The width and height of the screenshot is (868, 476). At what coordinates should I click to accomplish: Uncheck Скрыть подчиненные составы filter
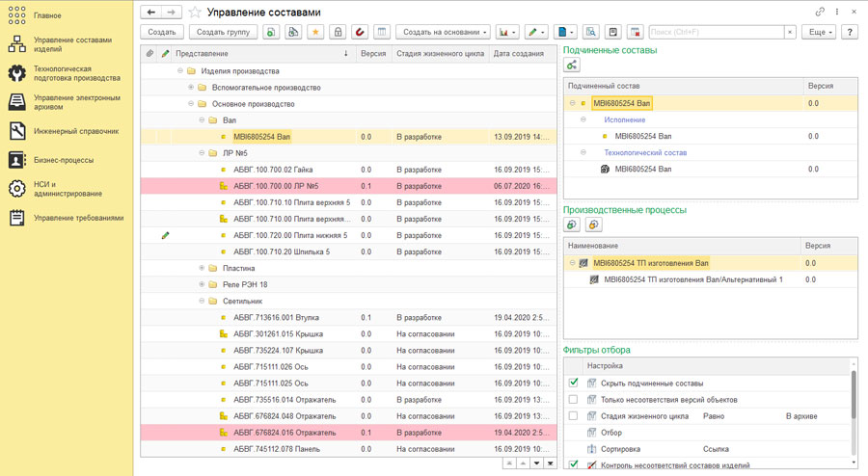point(574,383)
